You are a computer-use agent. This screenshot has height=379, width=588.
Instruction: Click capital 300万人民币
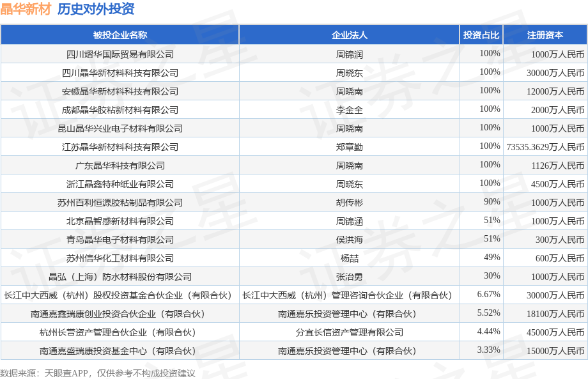(560, 240)
